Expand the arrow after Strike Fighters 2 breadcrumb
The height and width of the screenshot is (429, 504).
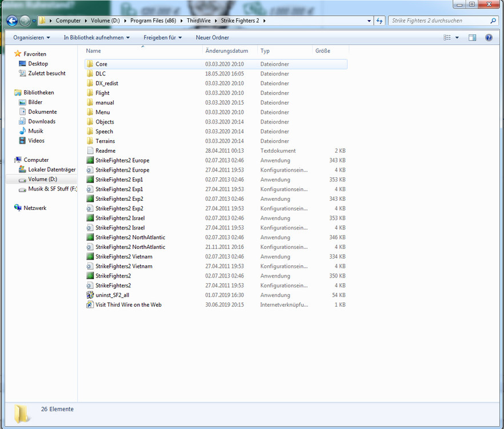click(x=265, y=21)
